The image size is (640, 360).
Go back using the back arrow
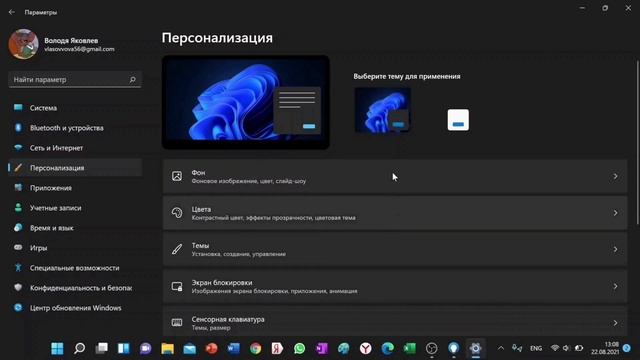11,12
